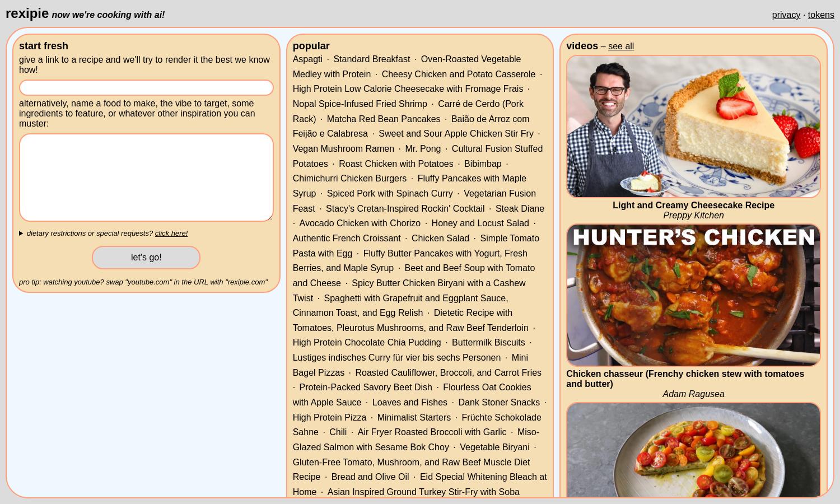Open High Protein Pizza recipe
The height and width of the screenshot is (504, 840).
click(329, 418)
